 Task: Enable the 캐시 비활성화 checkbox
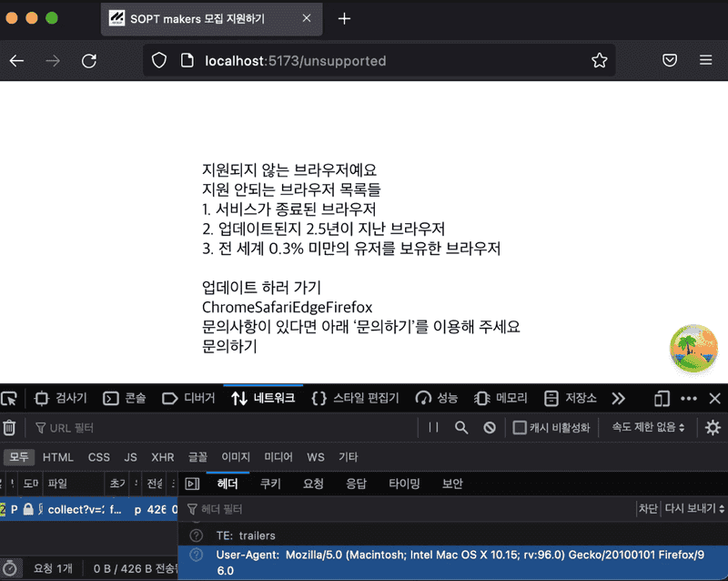(x=521, y=427)
